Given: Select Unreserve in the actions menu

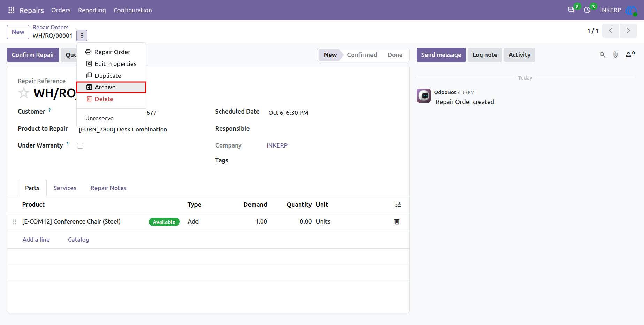Looking at the screenshot, I should click(111, 118).
